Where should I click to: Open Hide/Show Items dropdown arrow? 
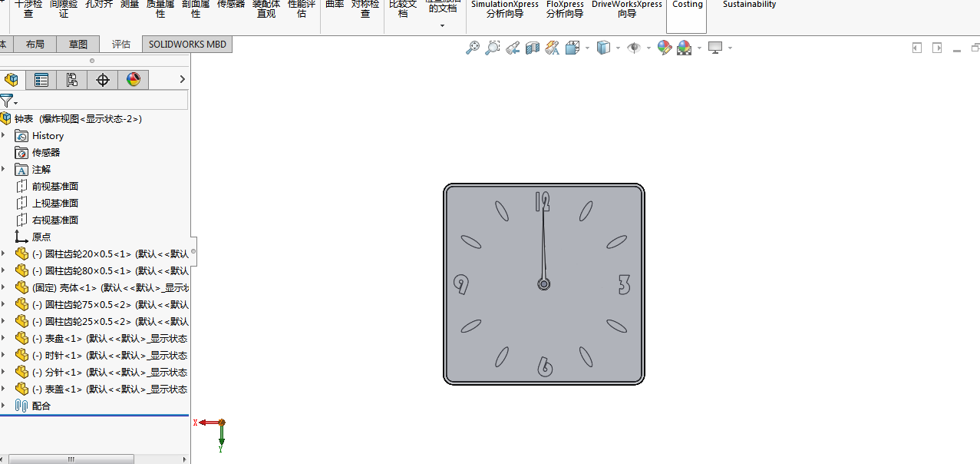[648, 48]
